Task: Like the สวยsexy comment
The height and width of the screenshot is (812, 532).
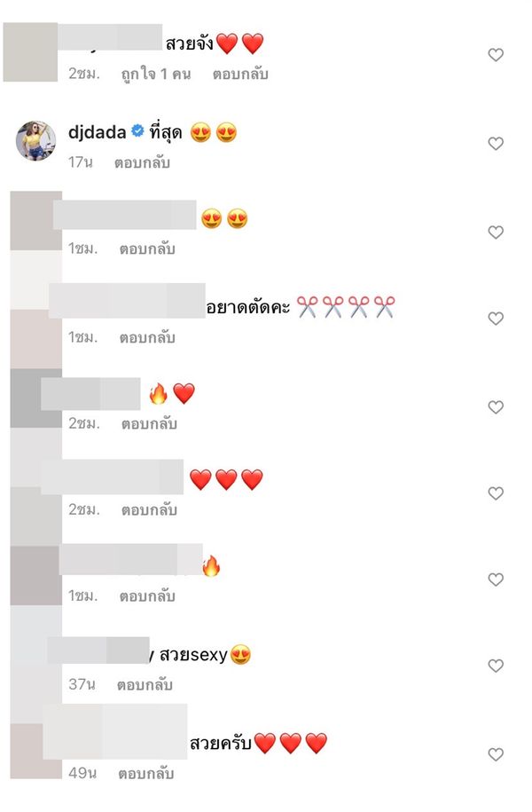Action: [x=496, y=666]
